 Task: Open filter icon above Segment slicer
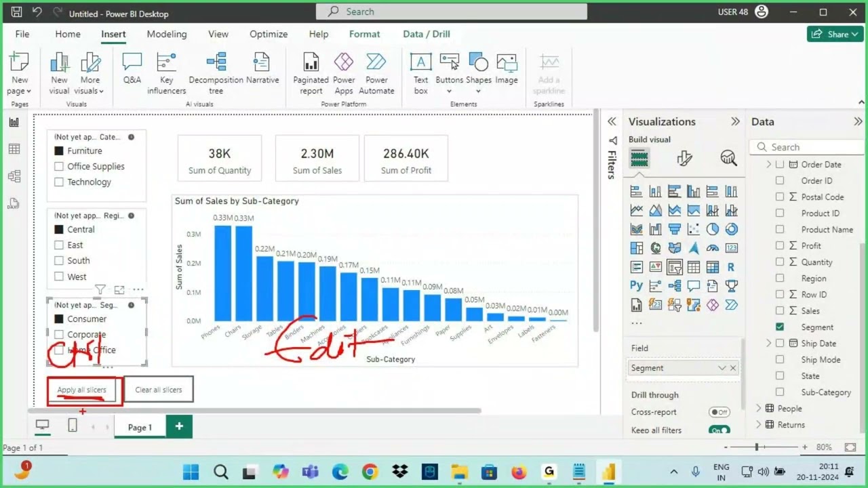pyautogui.click(x=100, y=290)
